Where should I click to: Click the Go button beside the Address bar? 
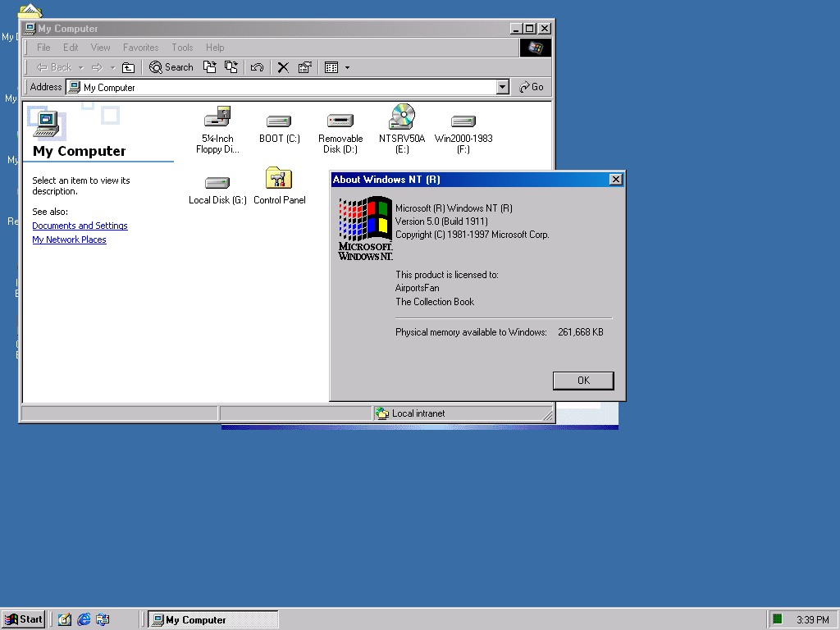[x=531, y=87]
